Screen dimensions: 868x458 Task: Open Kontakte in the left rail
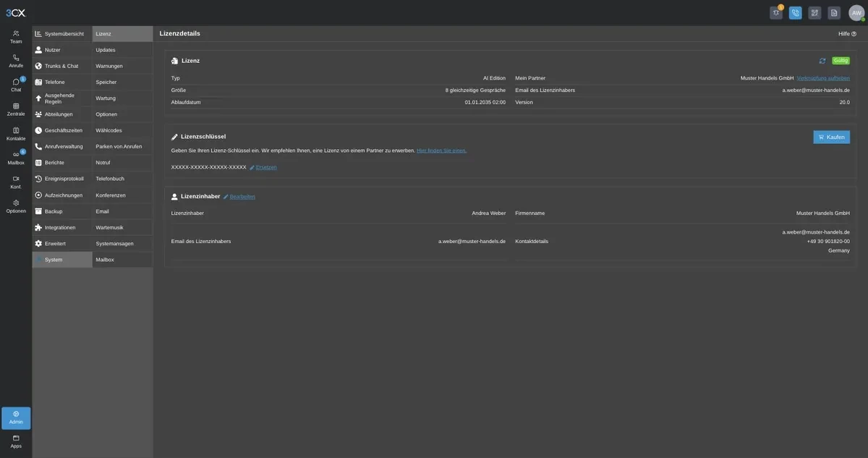tap(16, 134)
